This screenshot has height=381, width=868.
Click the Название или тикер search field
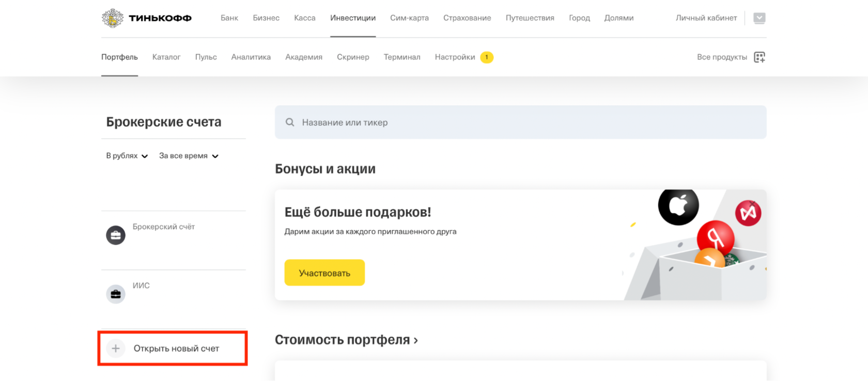pos(521,122)
